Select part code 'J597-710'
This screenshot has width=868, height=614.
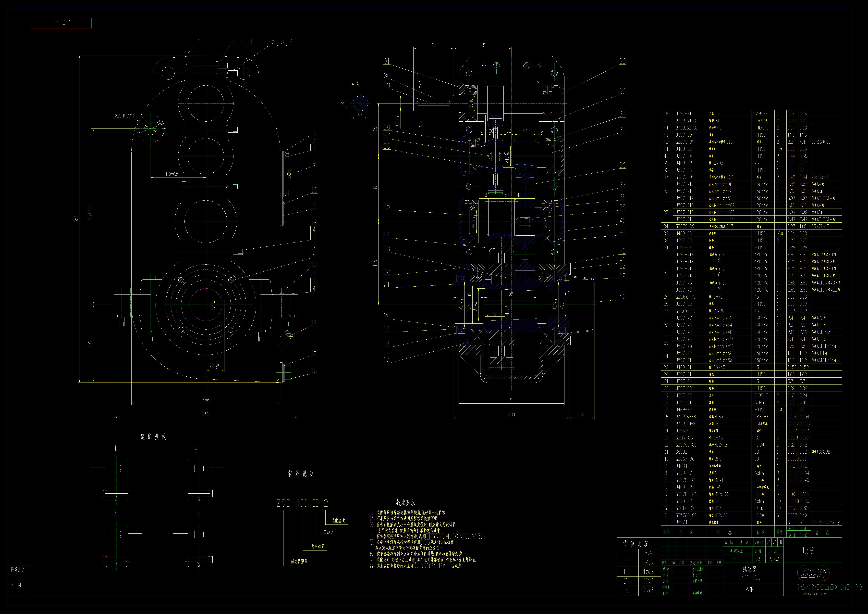coord(685,276)
